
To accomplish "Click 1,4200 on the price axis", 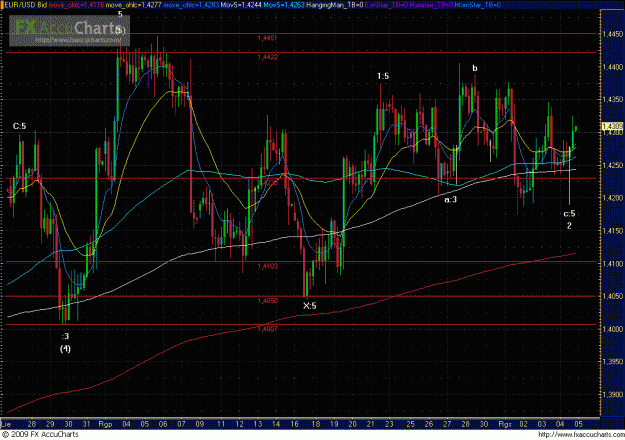I will (x=613, y=198).
